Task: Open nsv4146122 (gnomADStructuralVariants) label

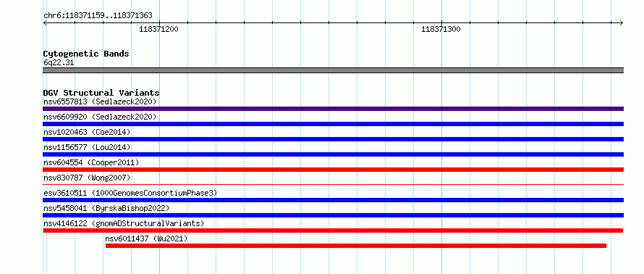Action: [124, 223]
